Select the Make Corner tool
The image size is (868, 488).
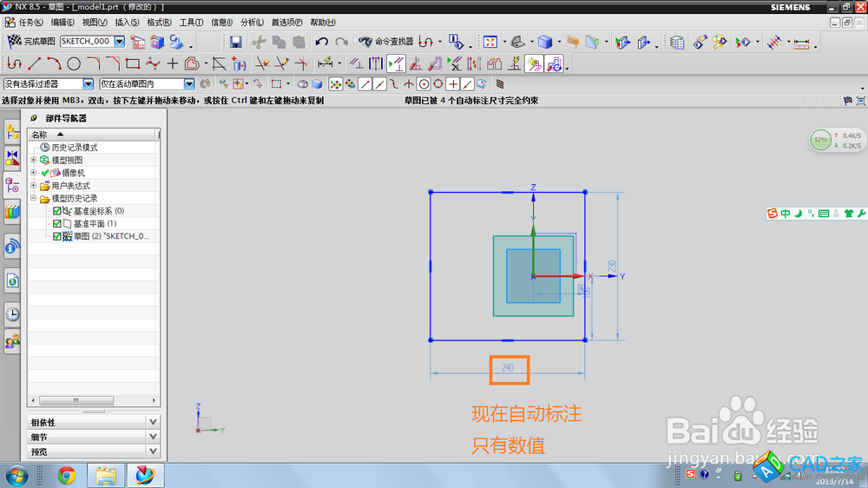pyautogui.click(x=302, y=64)
